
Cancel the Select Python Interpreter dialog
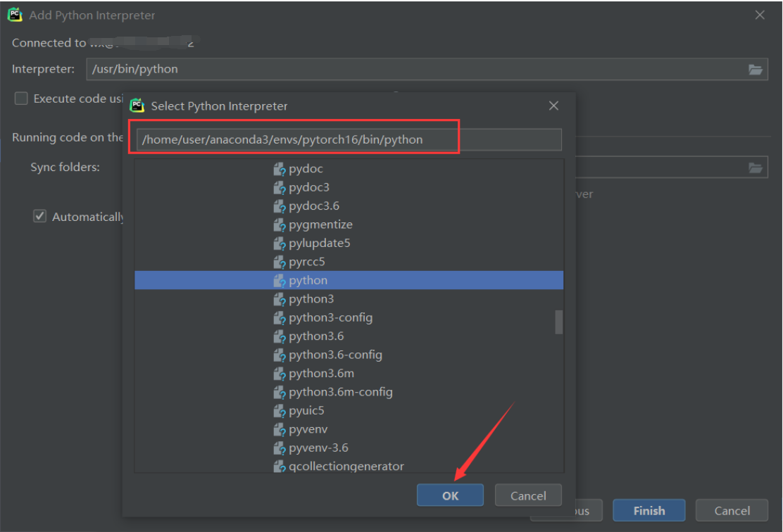pyautogui.click(x=528, y=495)
